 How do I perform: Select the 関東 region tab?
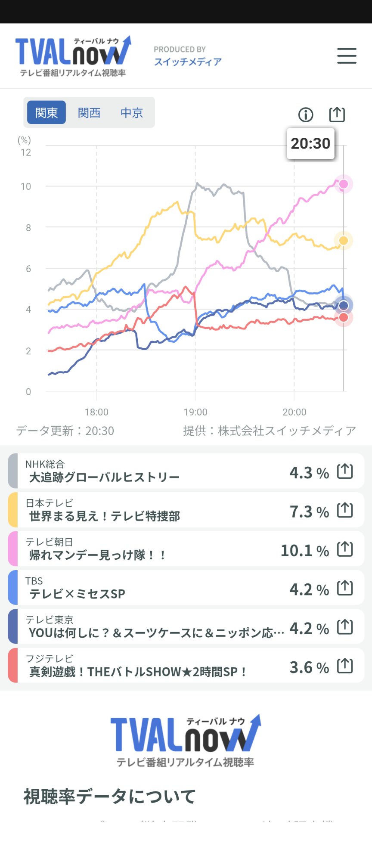click(46, 112)
